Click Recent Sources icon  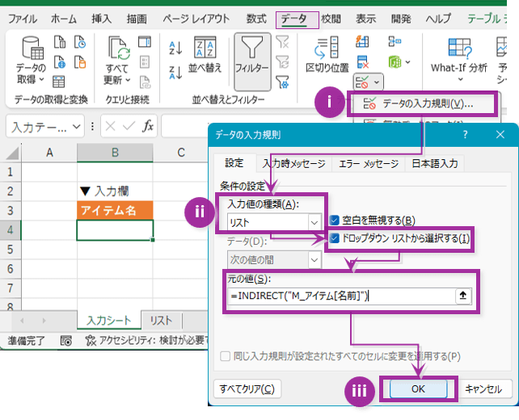pyautogui.click(x=80, y=42)
